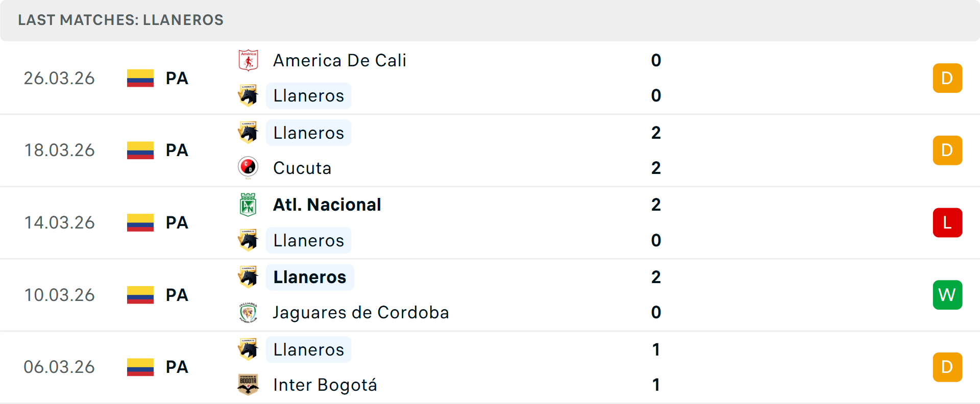Click draw badge for 26.03.26 match
Viewport: 980px width, 404px height.
tap(947, 79)
